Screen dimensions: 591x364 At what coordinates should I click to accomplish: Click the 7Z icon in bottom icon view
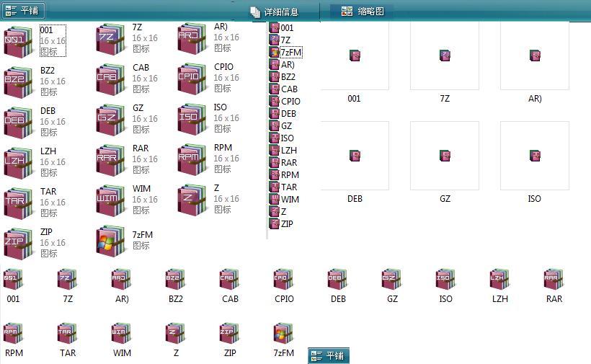(68, 279)
